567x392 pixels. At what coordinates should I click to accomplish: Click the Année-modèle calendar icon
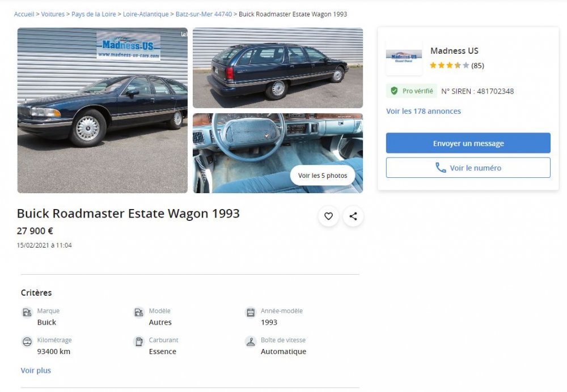coord(251,312)
